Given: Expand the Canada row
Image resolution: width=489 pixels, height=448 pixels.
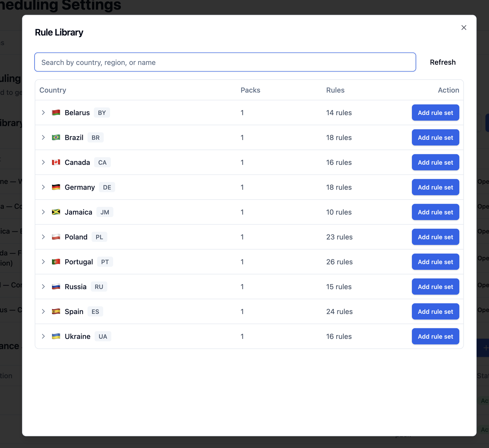Looking at the screenshot, I should pyautogui.click(x=43, y=162).
